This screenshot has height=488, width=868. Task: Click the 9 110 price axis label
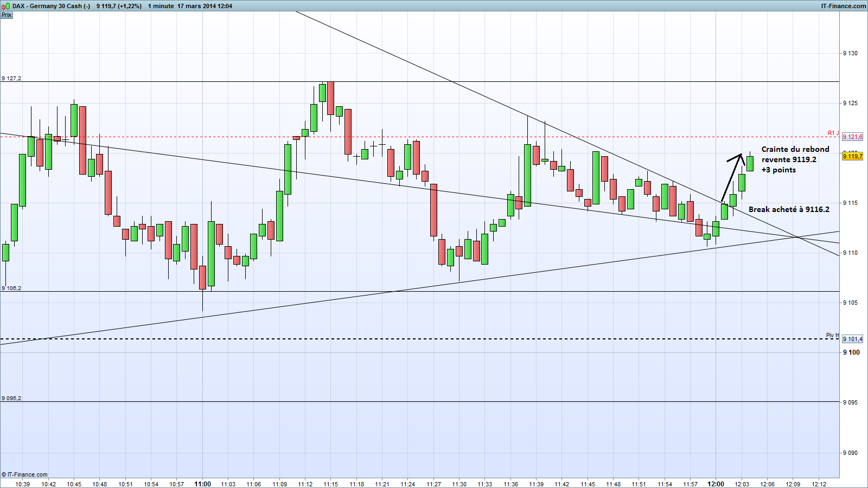pos(851,253)
